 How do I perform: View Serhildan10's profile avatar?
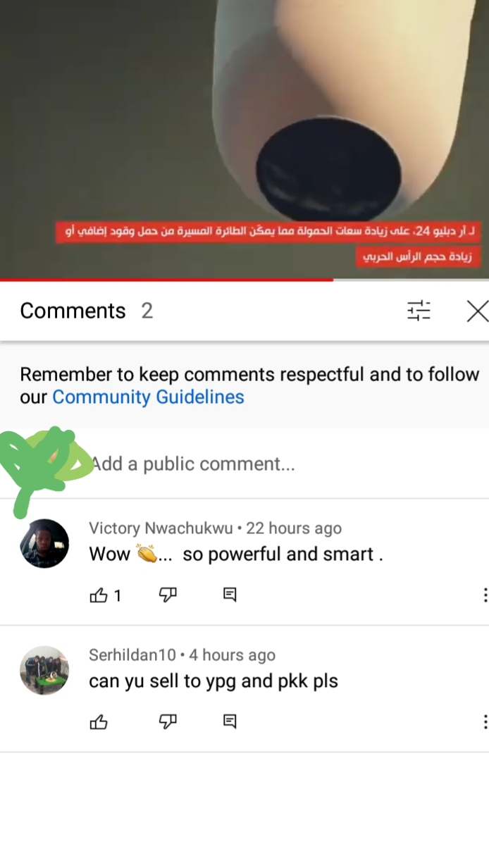click(44, 670)
